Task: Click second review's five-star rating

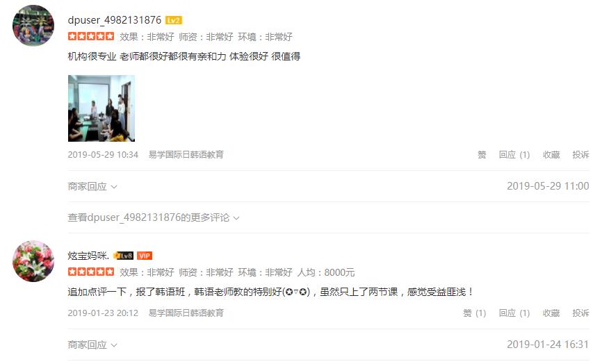Action: 91,272
